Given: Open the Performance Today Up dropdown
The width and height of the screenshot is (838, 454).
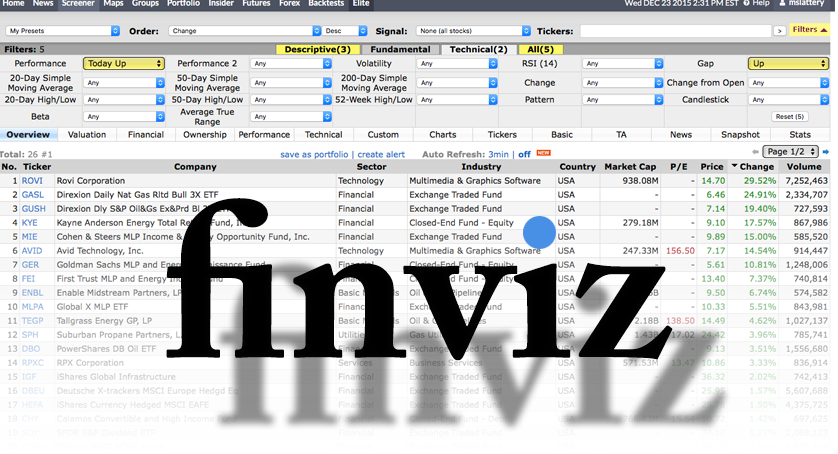Looking at the screenshot, I should click(x=123, y=63).
